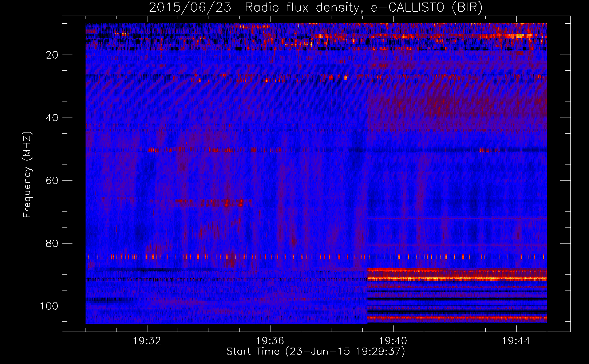This screenshot has width=589, height=364.
Task: Click the '100' frequency tick label
Action: (x=49, y=306)
